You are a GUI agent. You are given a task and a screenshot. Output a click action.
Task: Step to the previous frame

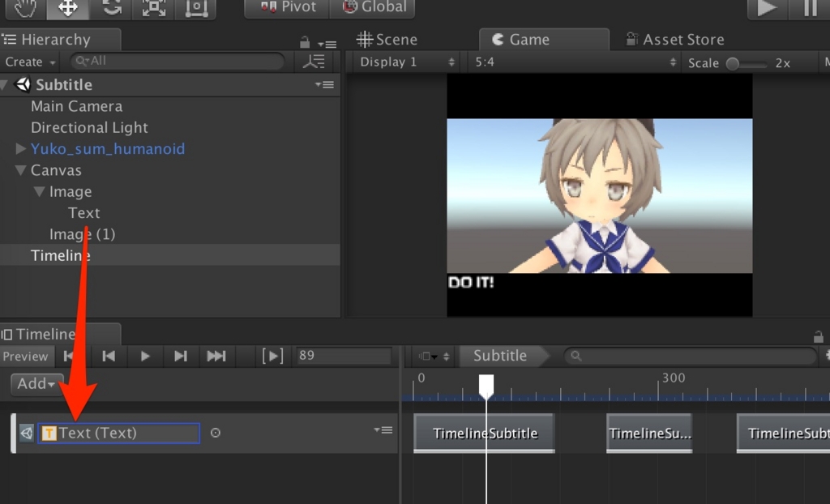109,357
